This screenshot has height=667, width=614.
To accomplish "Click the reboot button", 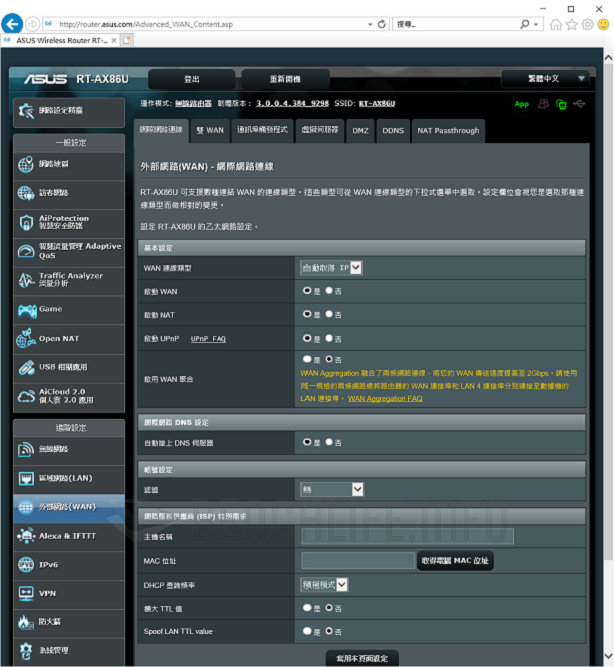I will [x=286, y=79].
